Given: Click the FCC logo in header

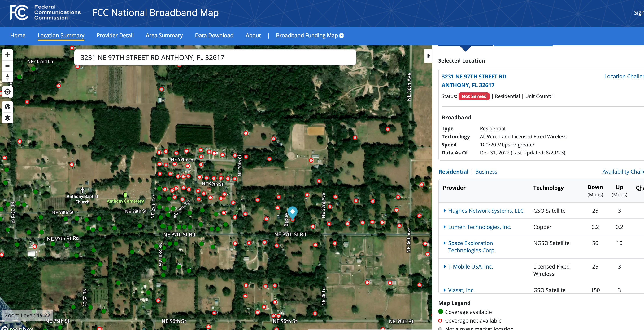Looking at the screenshot, I should pyautogui.click(x=19, y=12).
